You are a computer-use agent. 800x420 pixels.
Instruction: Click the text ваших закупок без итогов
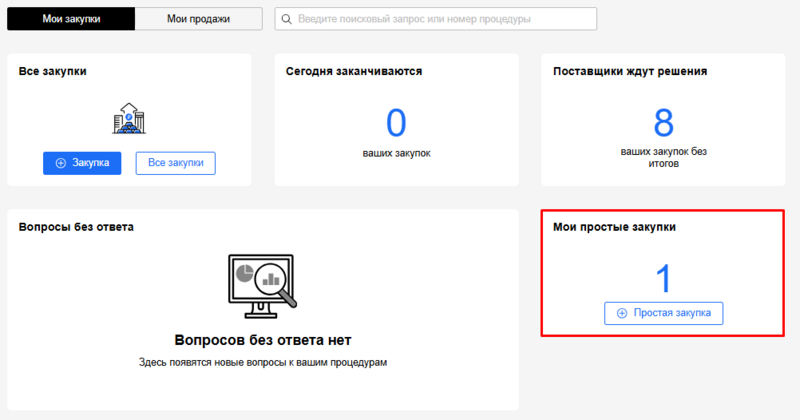[x=663, y=158]
